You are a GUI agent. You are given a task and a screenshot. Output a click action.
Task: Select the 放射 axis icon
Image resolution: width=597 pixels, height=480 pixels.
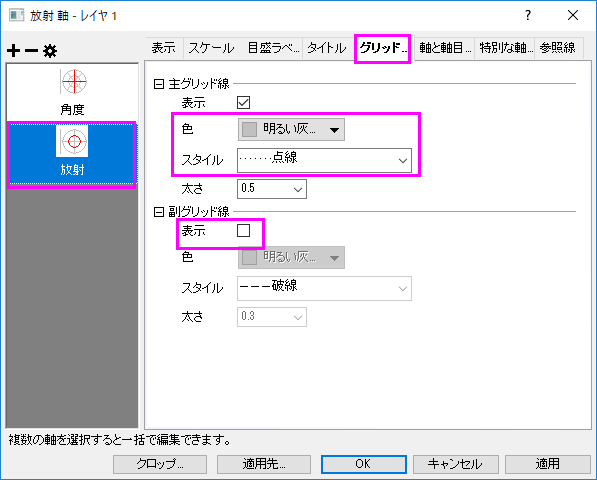[x=72, y=141]
